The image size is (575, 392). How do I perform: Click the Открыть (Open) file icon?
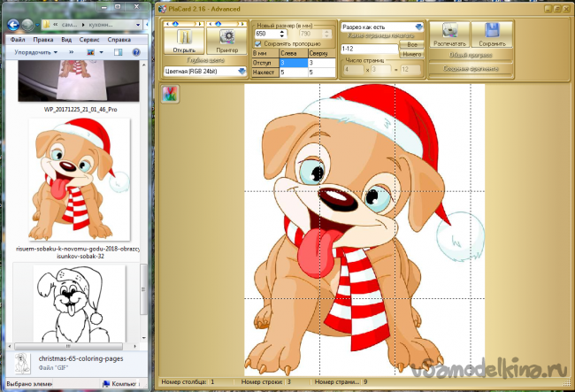pos(184,37)
